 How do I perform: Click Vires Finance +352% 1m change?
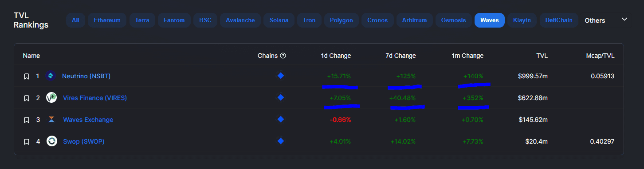tap(473, 98)
